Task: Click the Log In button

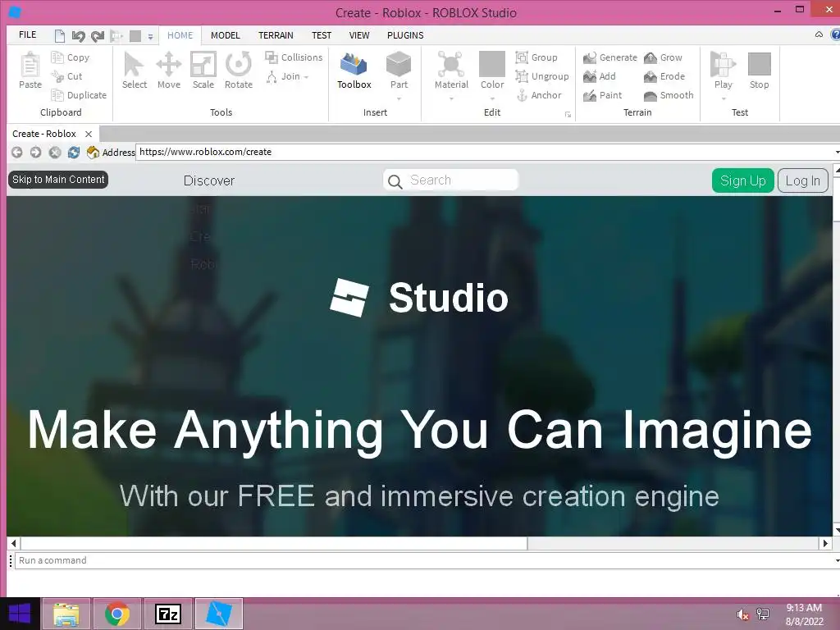Action: (802, 180)
